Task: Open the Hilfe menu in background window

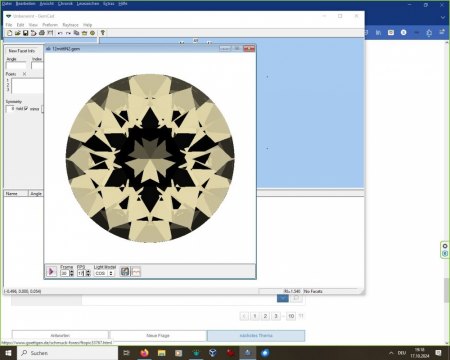Action: [x=123, y=4]
